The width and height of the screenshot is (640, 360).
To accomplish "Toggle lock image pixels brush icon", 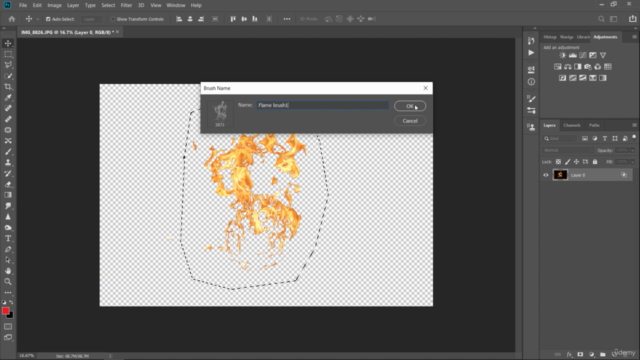I will pyautogui.click(x=567, y=162).
